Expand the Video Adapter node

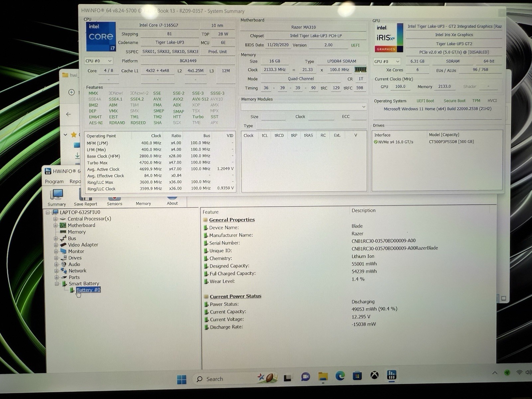[56, 245]
